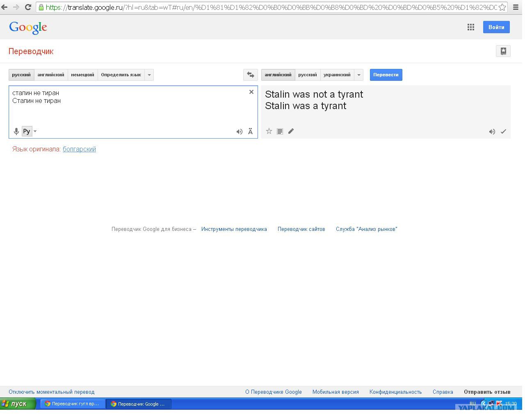Select английский as the target language

278,75
